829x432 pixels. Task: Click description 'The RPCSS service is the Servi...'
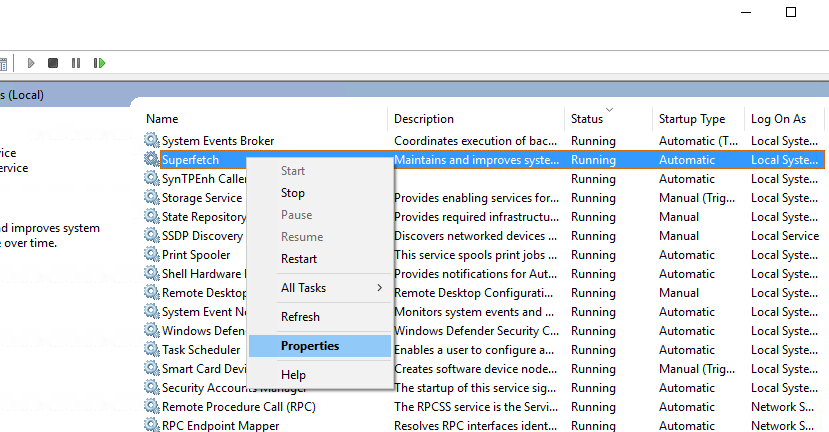click(476, 407)
